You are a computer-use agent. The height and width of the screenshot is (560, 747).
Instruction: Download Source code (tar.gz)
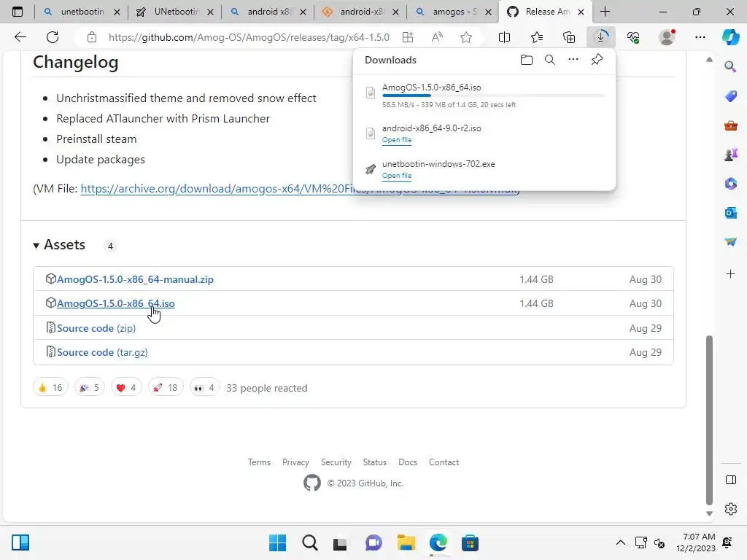click(x=102, y=352)
